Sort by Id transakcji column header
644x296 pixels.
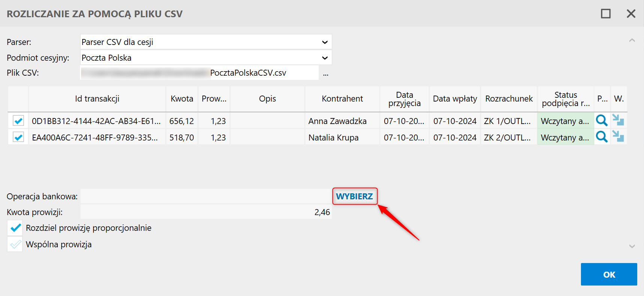(97, 99)
